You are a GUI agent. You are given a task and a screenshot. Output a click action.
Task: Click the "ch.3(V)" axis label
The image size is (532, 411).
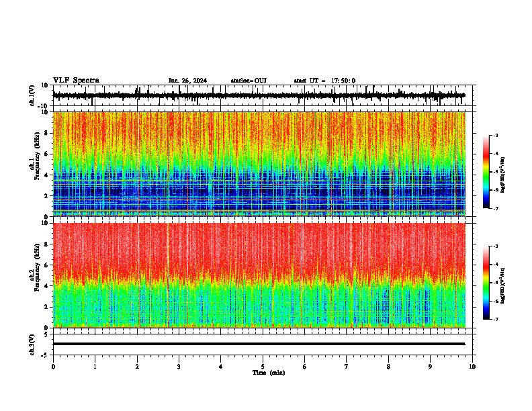(x=32, y=345)
